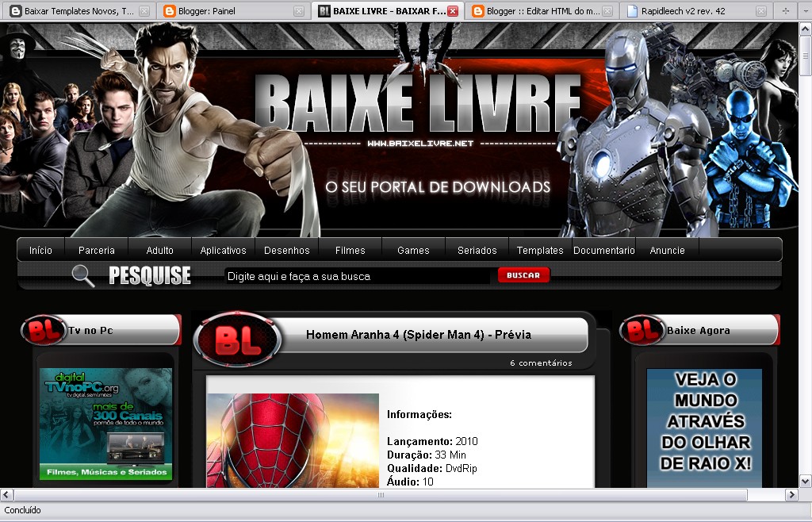Open Anuncie menu item
The width and height of the screenshot is (812, 522).
pyautogui.click(x=667, y=250)
